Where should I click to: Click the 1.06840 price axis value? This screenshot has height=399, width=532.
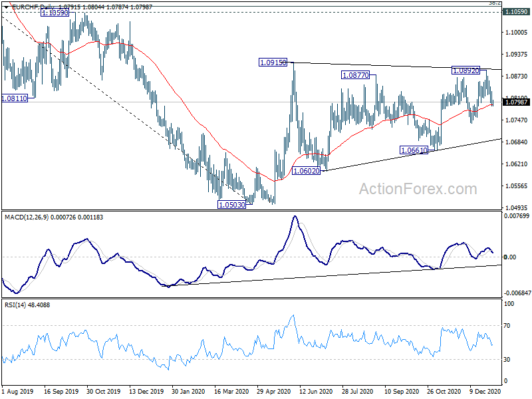coord(516,142)
